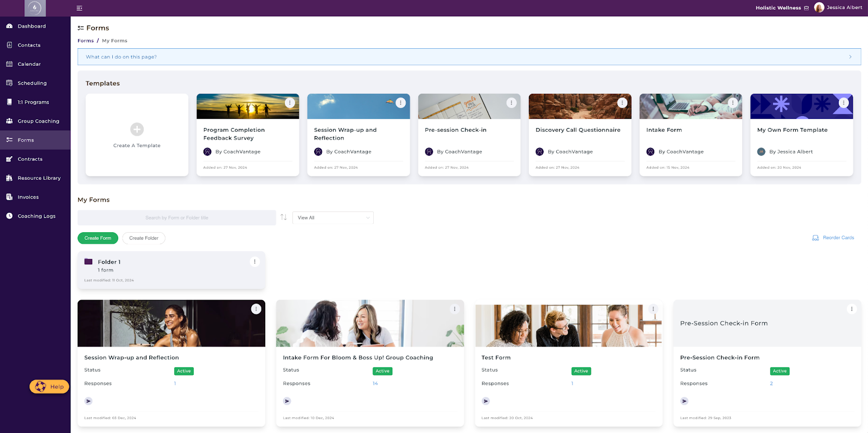868x433 pixels.
Task: Open the View All filter dropdown
Action: pyautogui.click(x=333, y=218)
